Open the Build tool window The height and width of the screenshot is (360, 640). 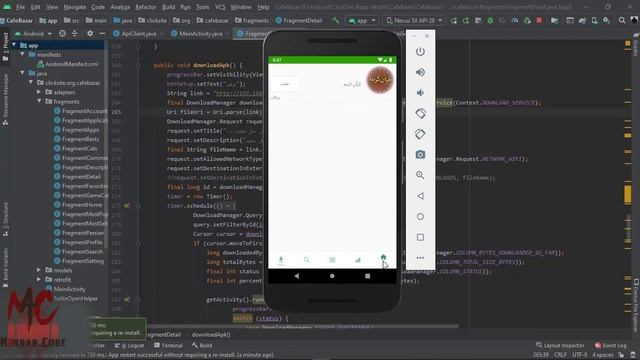point(202,345)
